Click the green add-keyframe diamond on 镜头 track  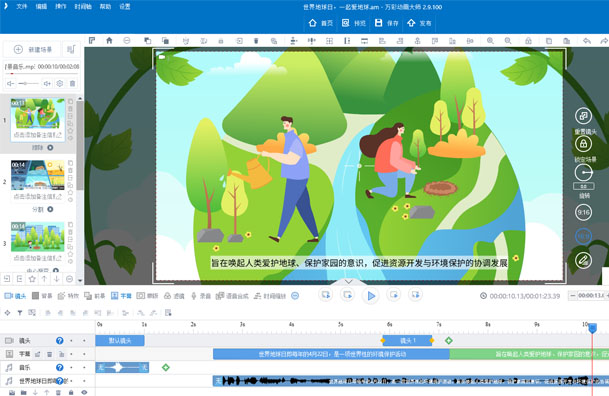coord(449,340)
